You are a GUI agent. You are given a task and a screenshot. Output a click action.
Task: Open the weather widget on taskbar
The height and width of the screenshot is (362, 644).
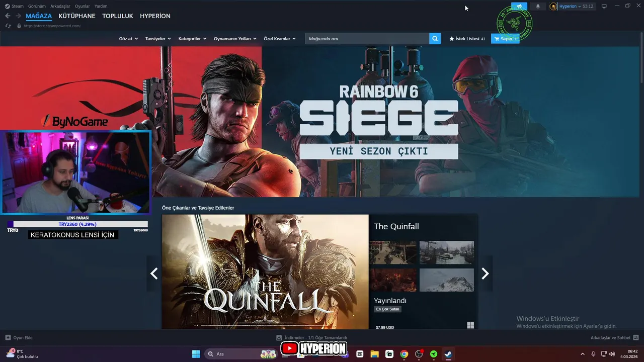tap(22, 354)
